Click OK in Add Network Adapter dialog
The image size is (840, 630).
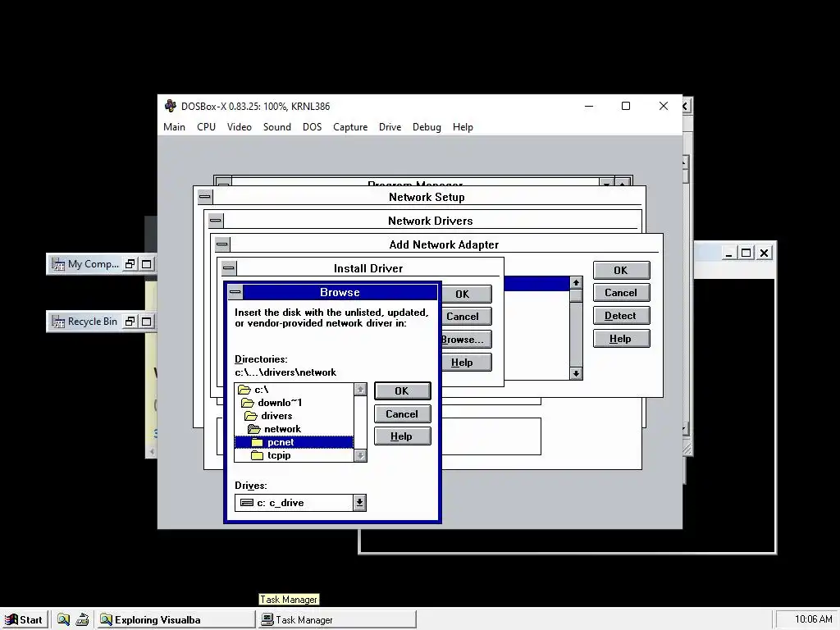(x=622, y=271)
